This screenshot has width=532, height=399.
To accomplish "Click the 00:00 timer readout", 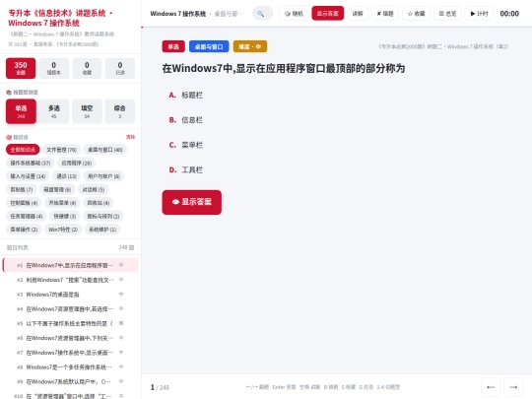I will [x=509, y=14].
